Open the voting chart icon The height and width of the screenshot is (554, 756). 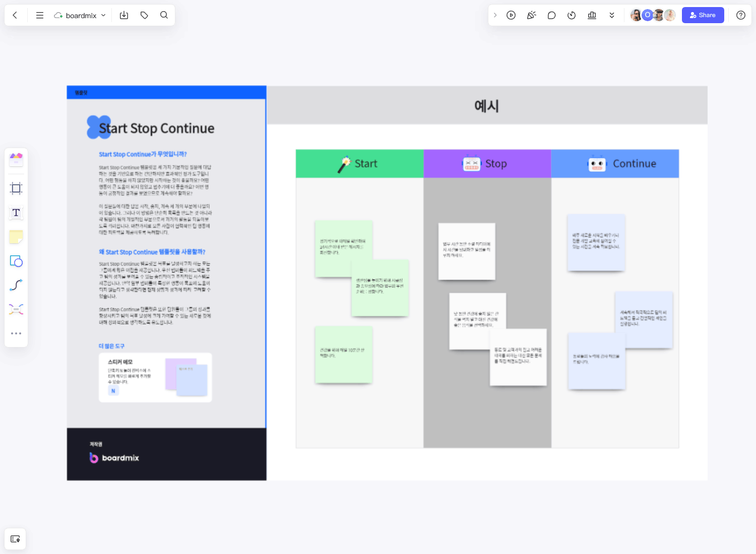click(592, 15)
